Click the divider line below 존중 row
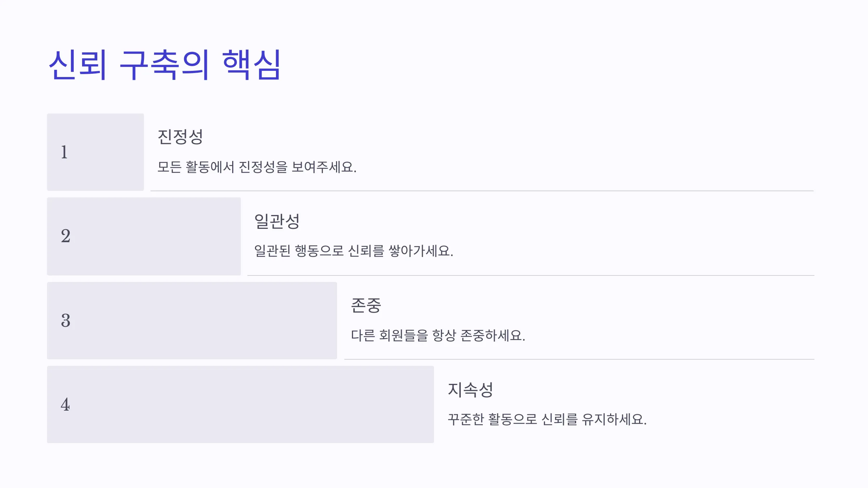The height and width of the screenshot is (488, 868). coord(579,359)
